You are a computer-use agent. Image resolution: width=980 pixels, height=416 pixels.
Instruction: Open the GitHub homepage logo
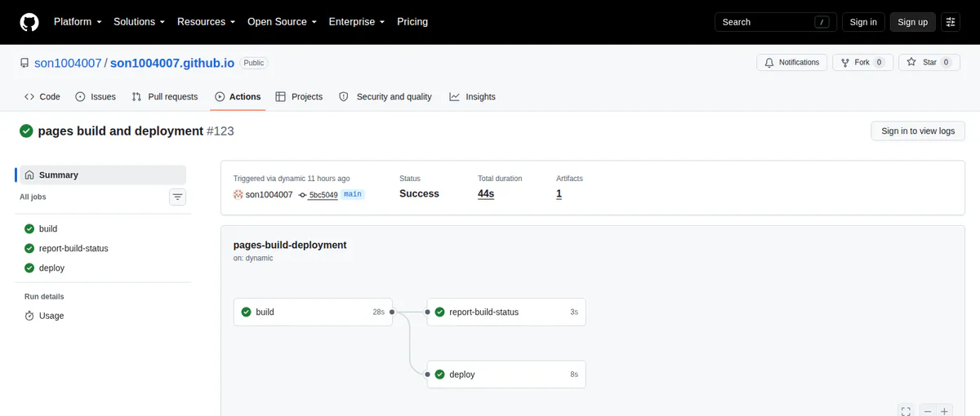point(29,22)
